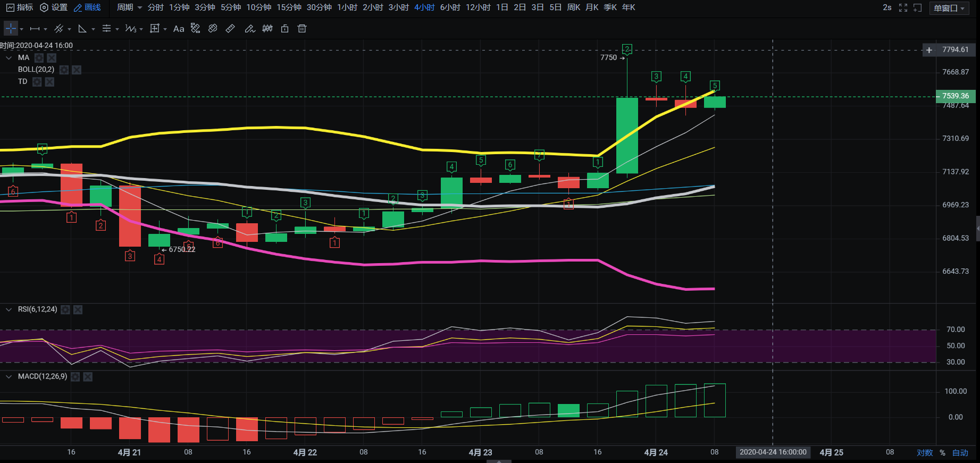Click the candlestick style icon in drawing toolbar

pyautogui.click(x=267, y=29)
